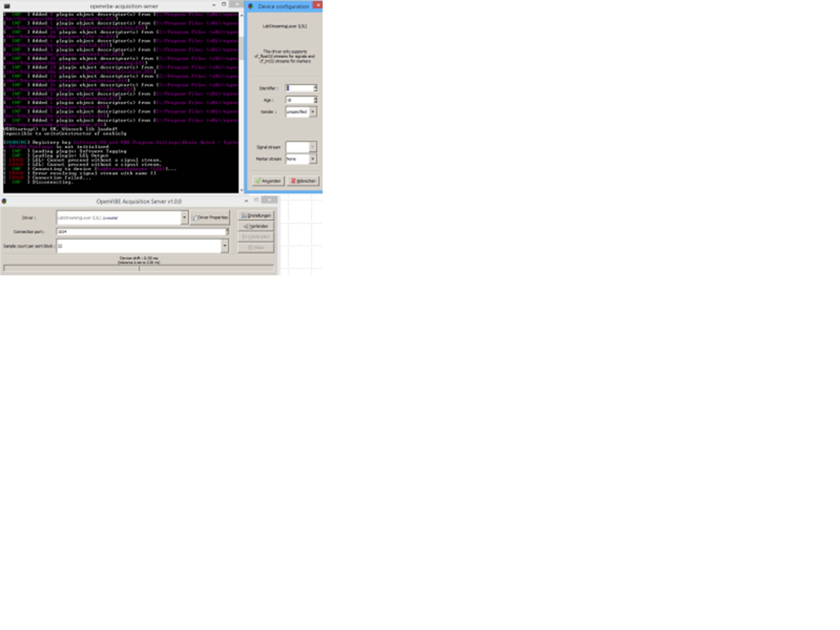This screenshot has width=840, height=630.
Task: Open Sample count per sent block dropdown
Action: tap(224, 246)
